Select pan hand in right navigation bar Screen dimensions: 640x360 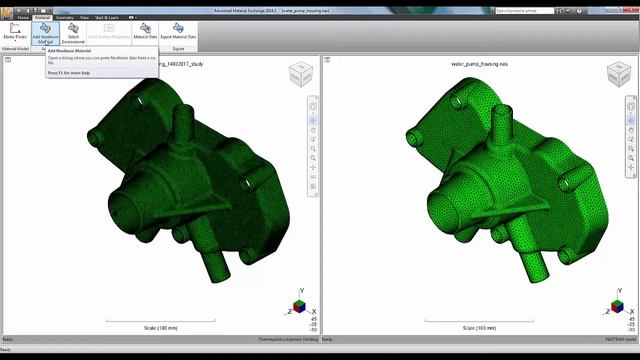pyautogui.click(x=631, y=130)
